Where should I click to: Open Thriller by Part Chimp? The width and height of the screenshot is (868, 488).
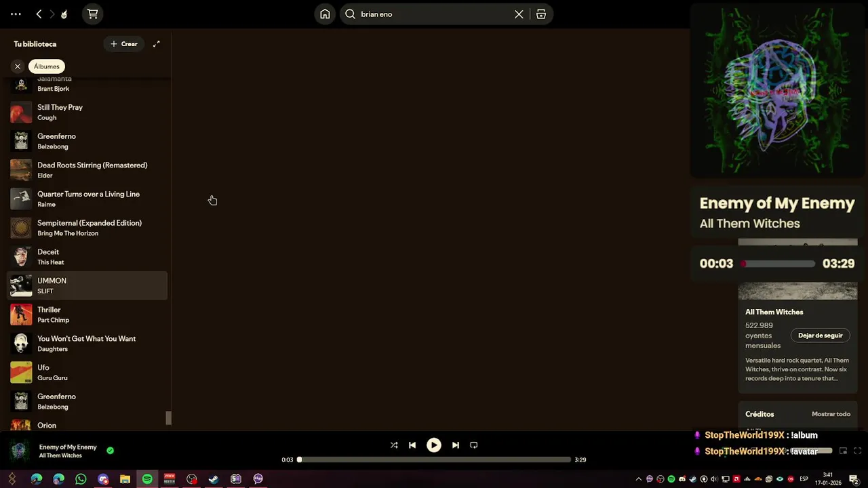pos(87,314)
